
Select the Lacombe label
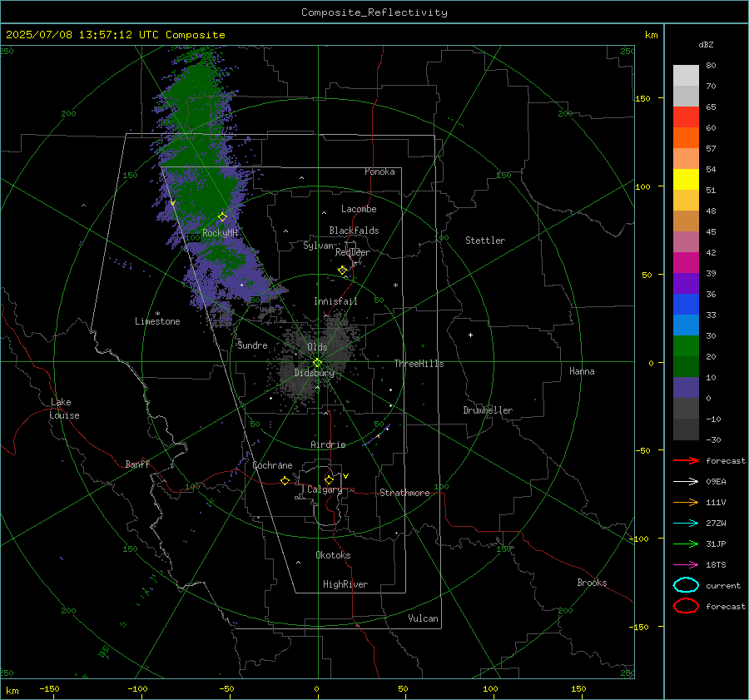(x=359, y=209)
